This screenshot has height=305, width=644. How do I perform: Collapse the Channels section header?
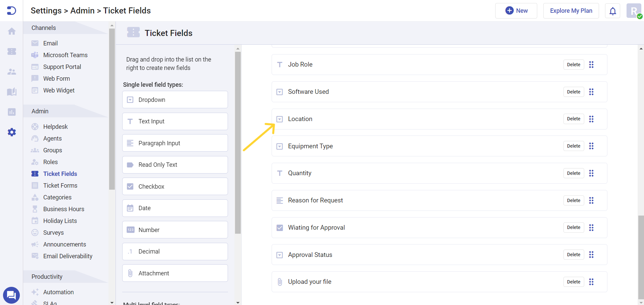43,28
